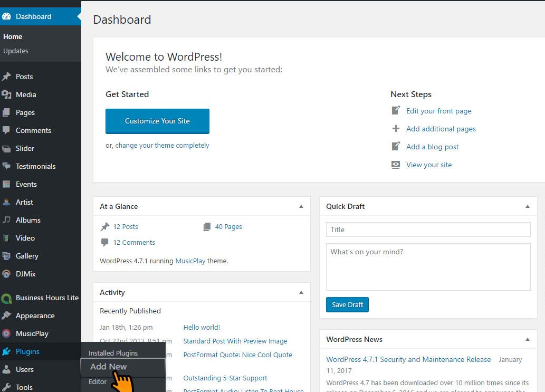Click the pushpin icon next to 12 Posts
545x392 pixels.
pos(104,226)
